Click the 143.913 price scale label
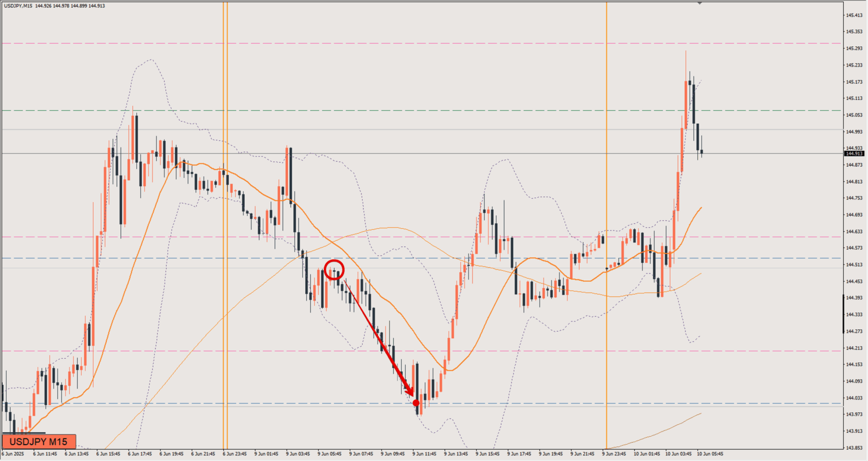The image size is (868, 461). point(854,431)
